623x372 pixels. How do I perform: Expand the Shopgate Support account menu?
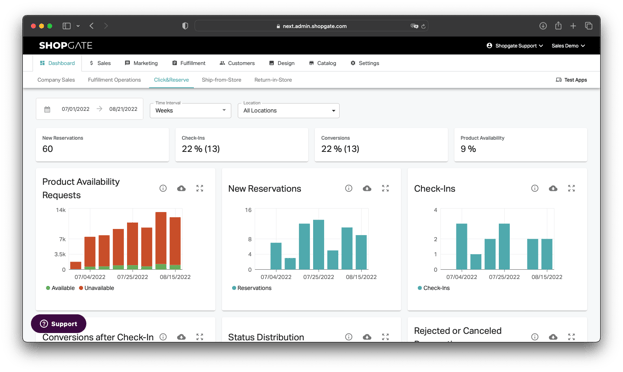click(x=515, y=46)
